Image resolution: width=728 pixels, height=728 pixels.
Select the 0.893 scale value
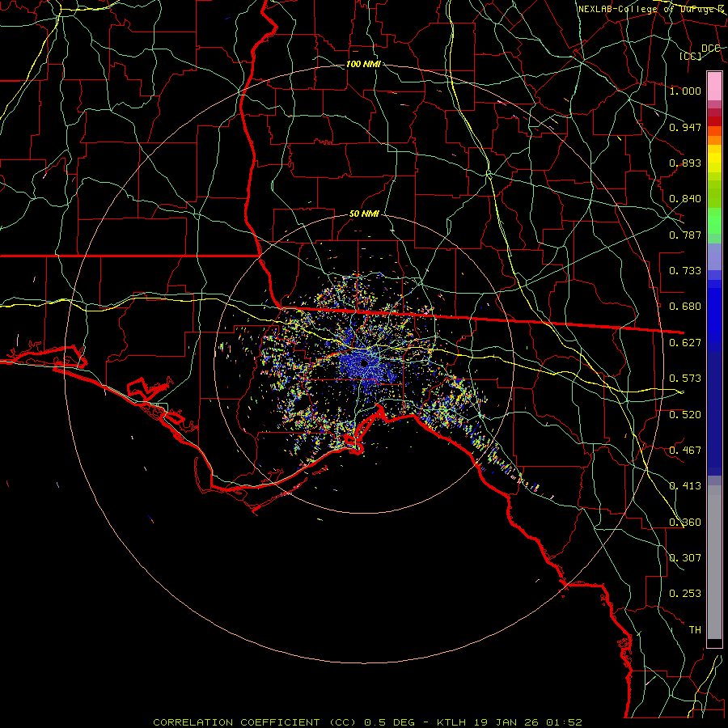685,163
